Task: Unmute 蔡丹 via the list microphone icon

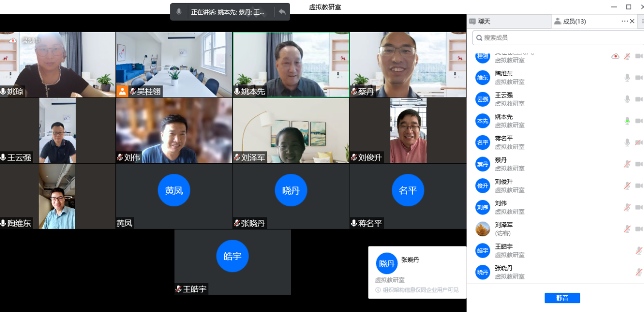Action: 627,164
